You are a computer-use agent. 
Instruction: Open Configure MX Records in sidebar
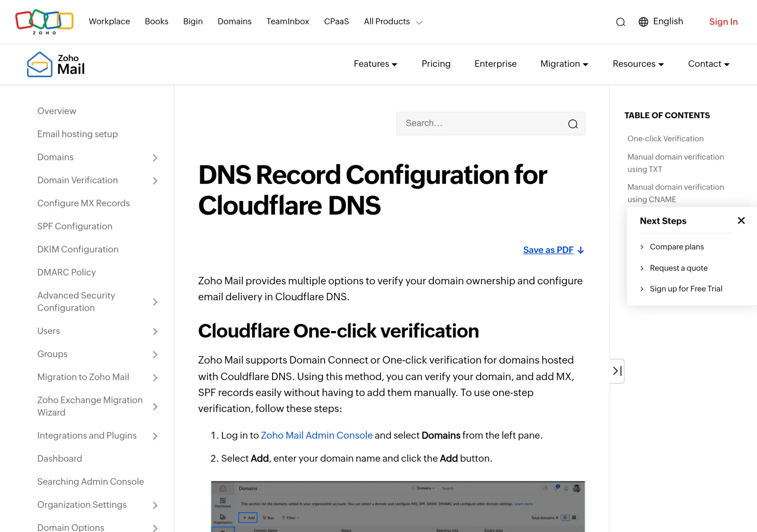pos(83,203)
